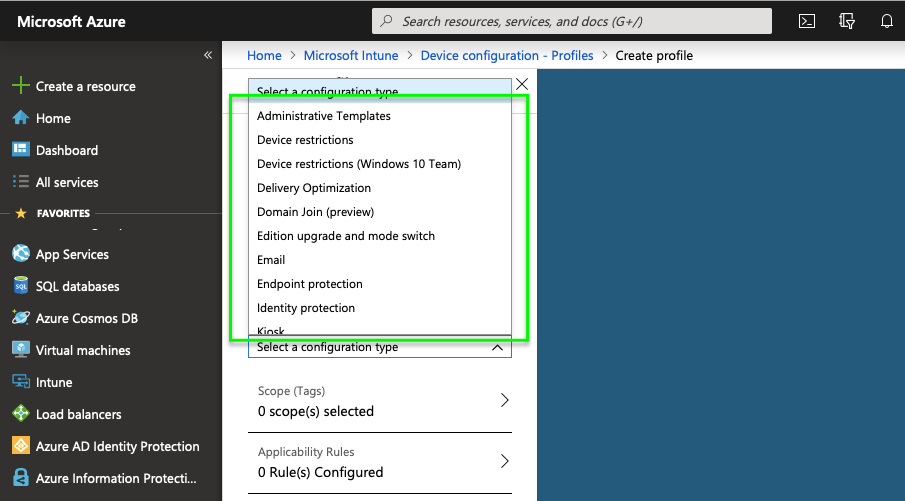The width and height of the screenshot is (905, 501).
Task: Click the Intune icon in the sidebar
Action: tap(21, 382)
